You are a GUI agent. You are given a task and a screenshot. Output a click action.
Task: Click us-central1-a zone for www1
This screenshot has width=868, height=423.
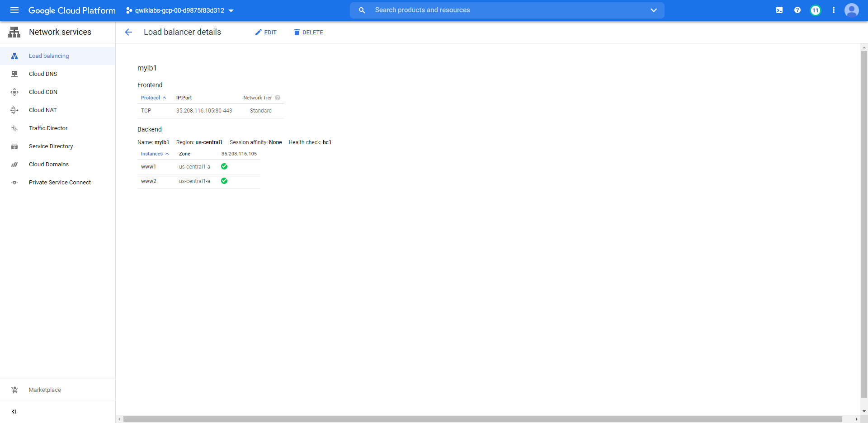[x=194, y=167]
